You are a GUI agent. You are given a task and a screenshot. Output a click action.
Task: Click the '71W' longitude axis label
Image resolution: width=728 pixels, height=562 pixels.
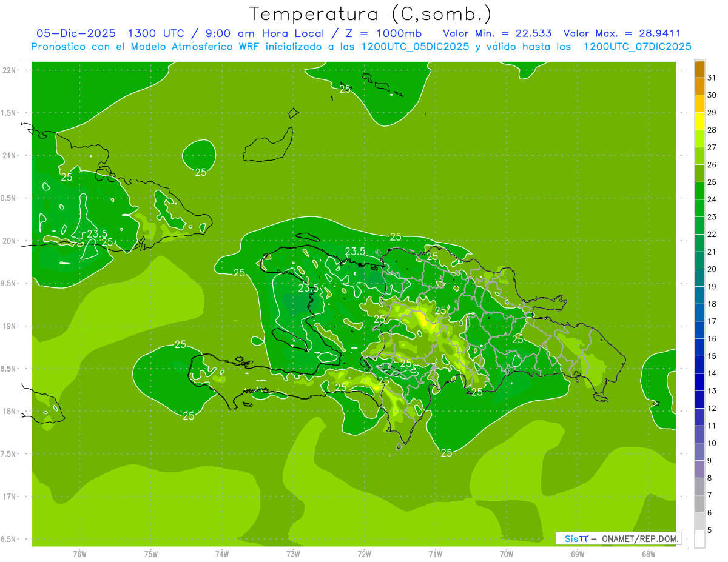(x=435, y=554)
